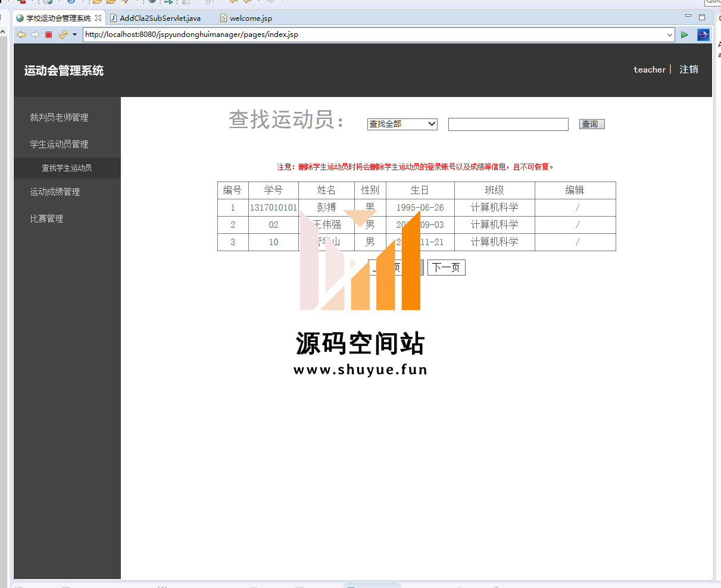Open 学生运动员管理 in the sidebar

coord(60,144)
